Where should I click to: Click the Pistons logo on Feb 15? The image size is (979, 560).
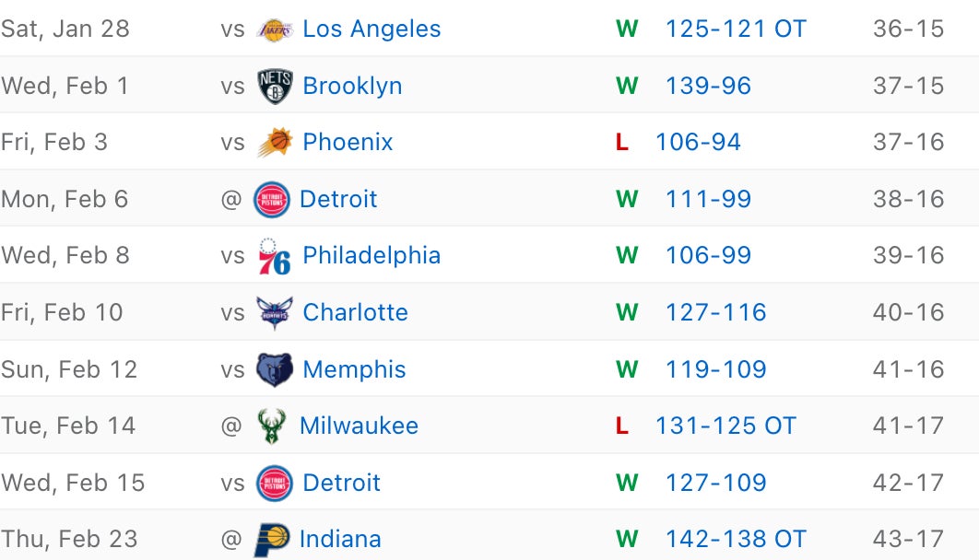point(275,484)
